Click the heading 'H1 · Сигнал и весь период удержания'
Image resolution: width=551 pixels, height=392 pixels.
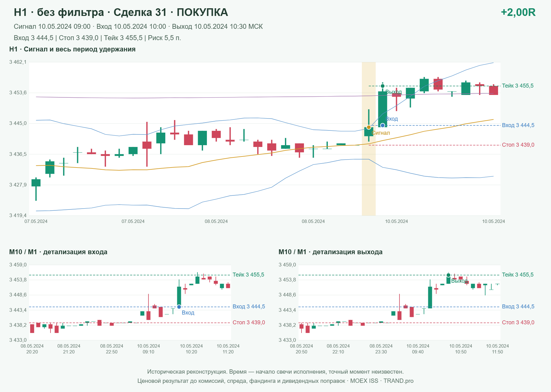pyautogui.click(x=72, y=49)
